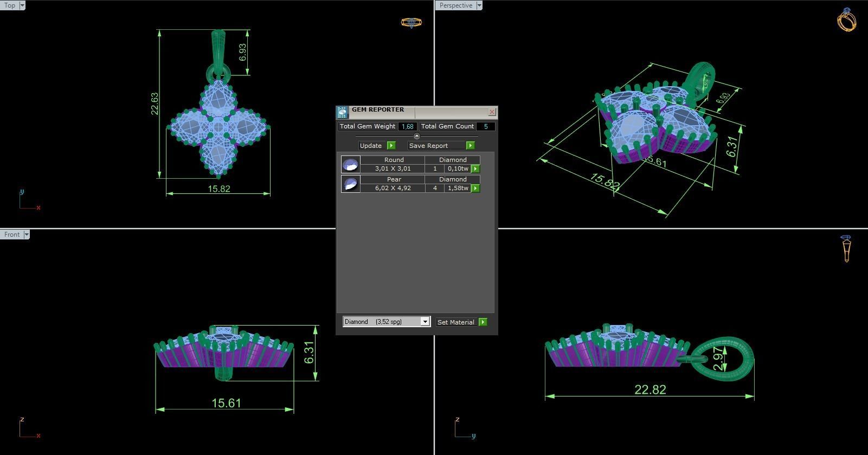This screenshot has width=868, height=455.
Task: Click the Round shape label
Action: 394,160
